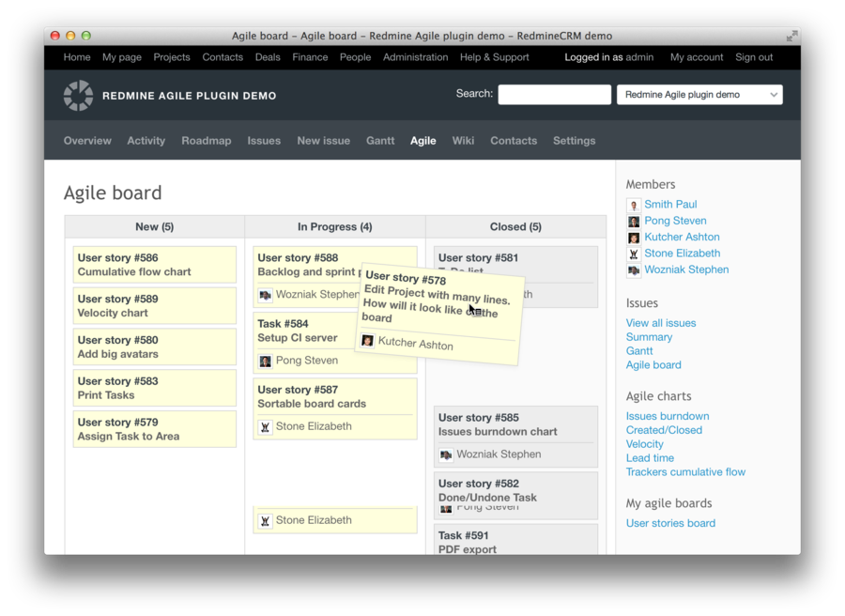
Task: Open Contacts in the top black menu
Action: click(x=223, y=57)
